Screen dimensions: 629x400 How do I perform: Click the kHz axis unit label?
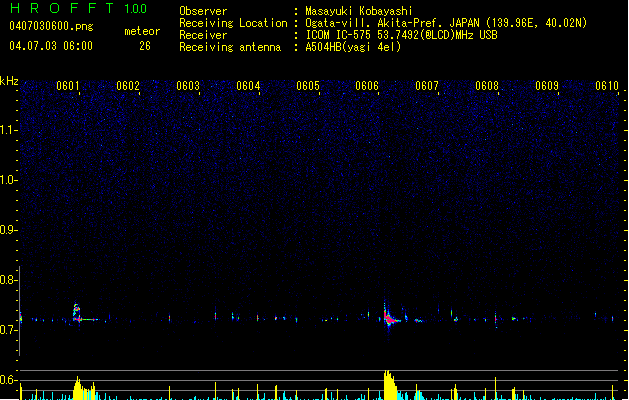9,81
